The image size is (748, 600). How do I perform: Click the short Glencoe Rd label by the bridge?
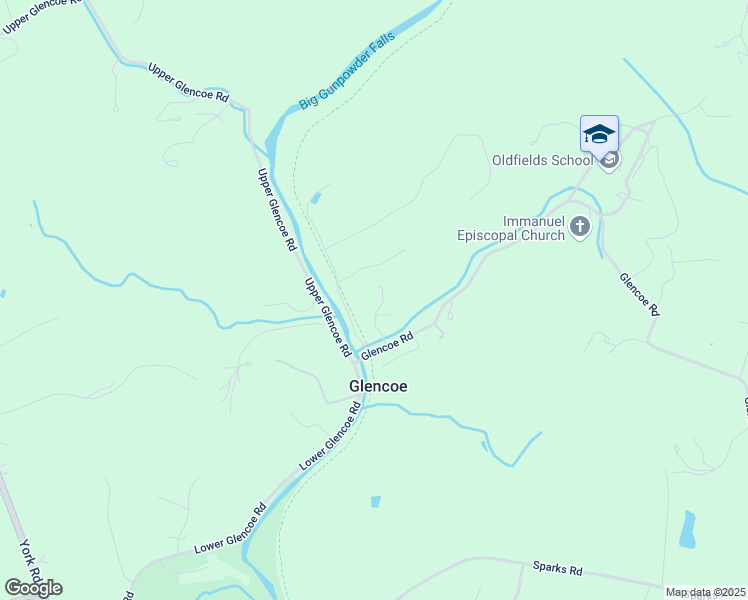tap(387, 346)
